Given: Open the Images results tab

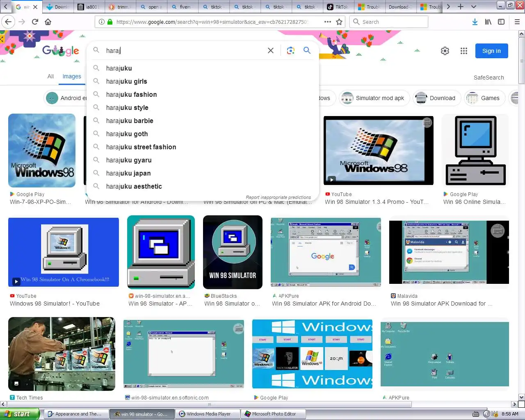Looking at the screenshot, I should click(72, 76).
